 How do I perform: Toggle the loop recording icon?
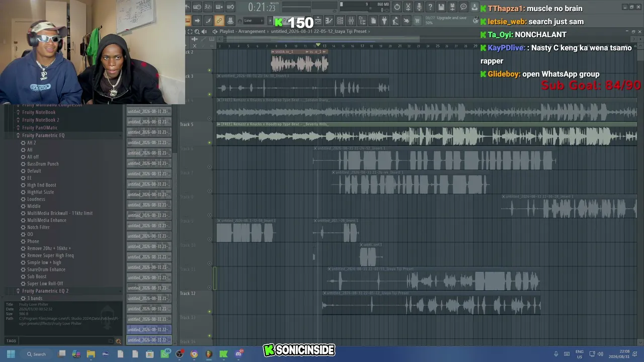pos(230,7)
